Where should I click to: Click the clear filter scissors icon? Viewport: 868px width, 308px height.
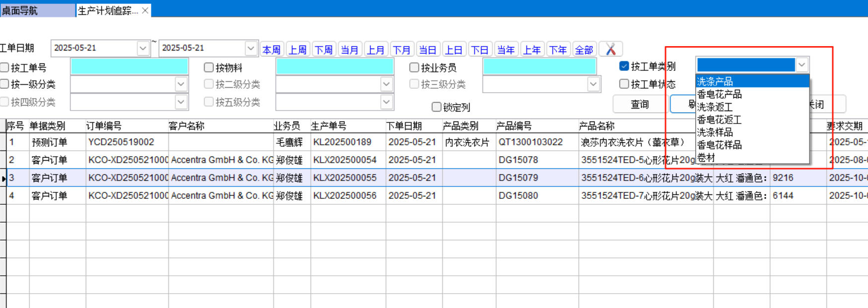coord(610,49)
